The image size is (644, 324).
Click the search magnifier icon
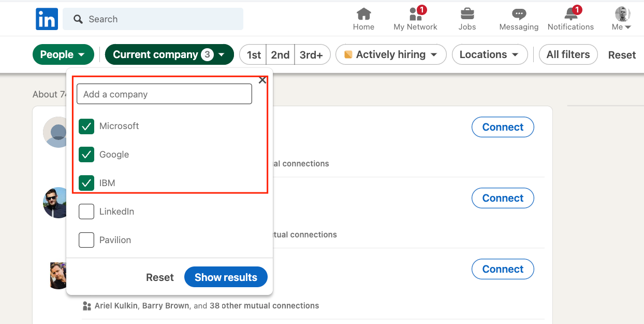click(78, 19)
